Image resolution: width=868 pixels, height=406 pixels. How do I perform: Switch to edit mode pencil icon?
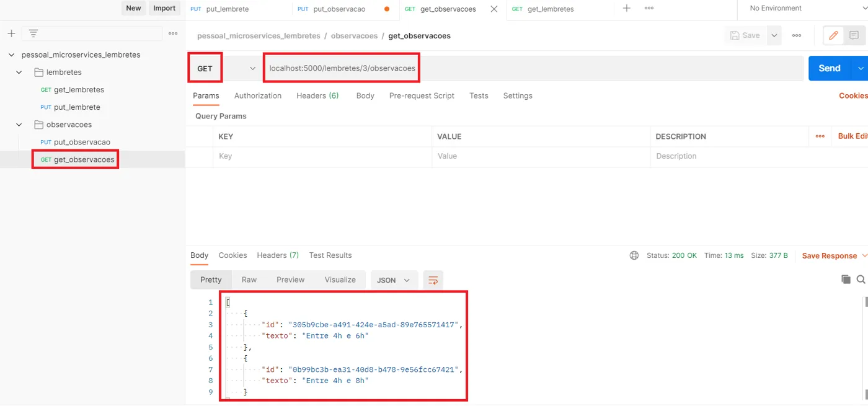coord(833,35)
